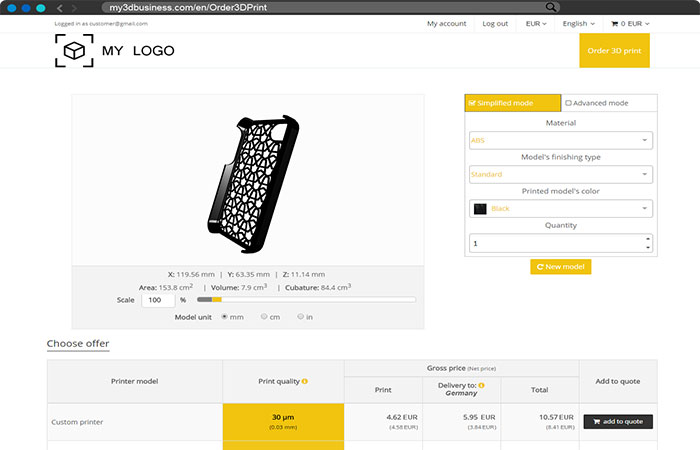Click the Quantity input field
This screenshot has height=450, width=700.
[561, 243]
